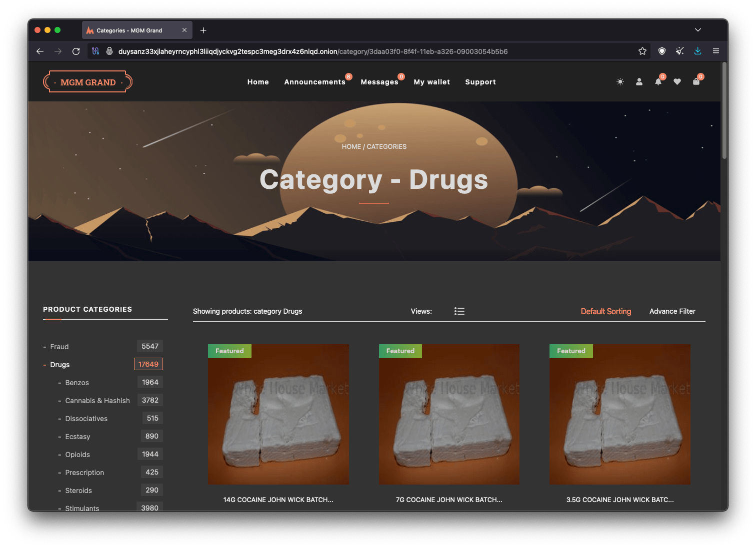This screenshot has width=756, height=548.
Task: Open the browser downloads icon
Action: pos(697,51)
